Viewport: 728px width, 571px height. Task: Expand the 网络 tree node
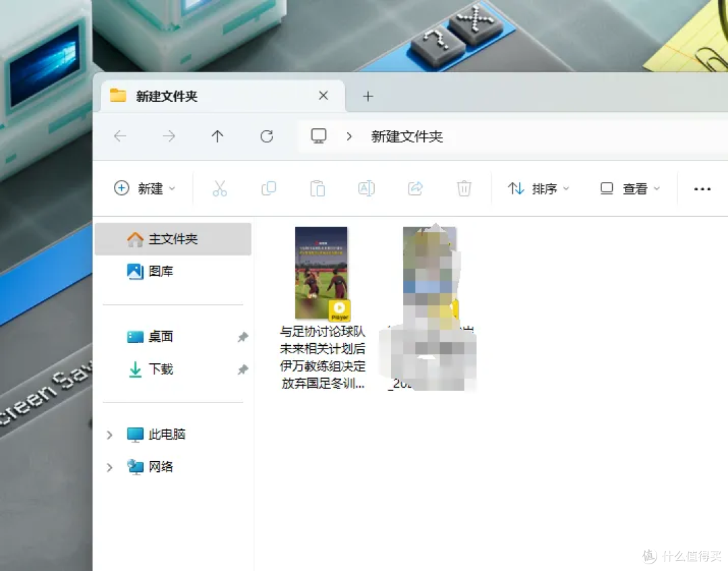(x=110, y=467)
